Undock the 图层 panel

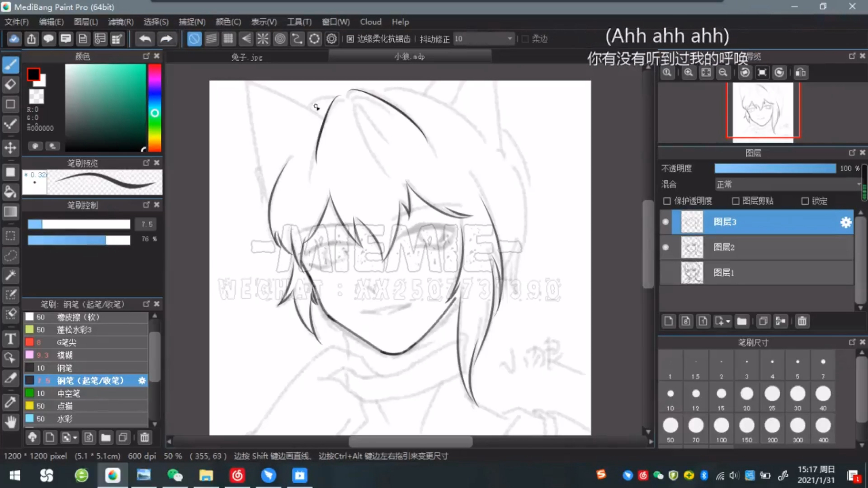(x=852, y=153)
